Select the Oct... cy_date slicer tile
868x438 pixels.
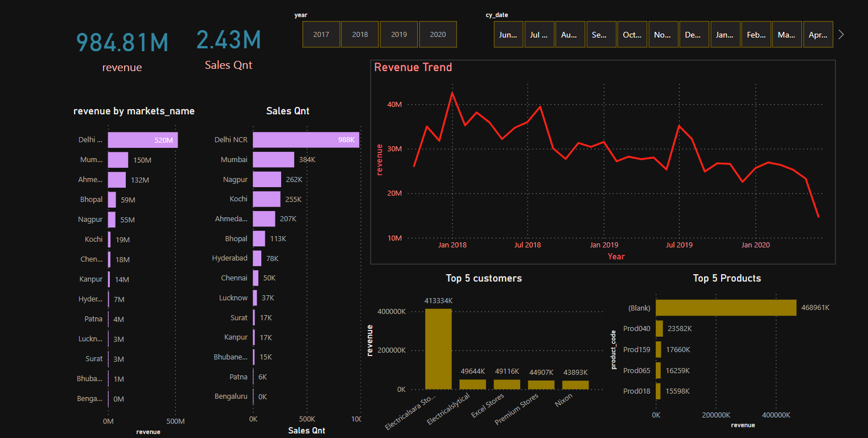point(632,35)
